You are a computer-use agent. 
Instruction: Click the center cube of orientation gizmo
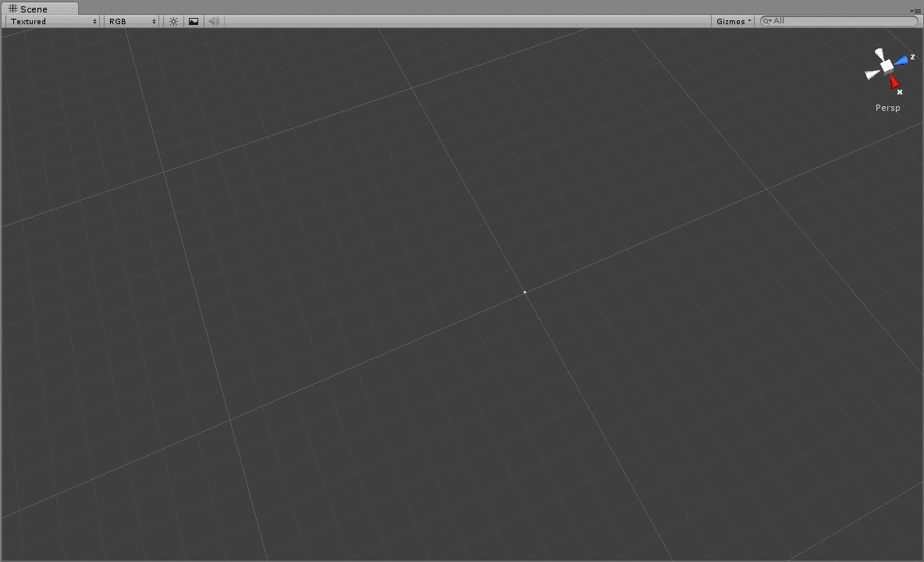pos(887,66)
